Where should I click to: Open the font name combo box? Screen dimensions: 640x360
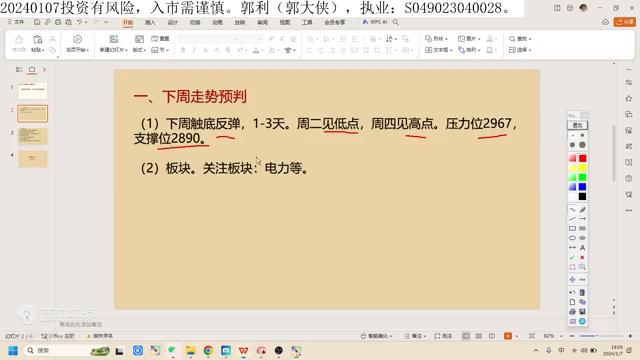[208, 39]
